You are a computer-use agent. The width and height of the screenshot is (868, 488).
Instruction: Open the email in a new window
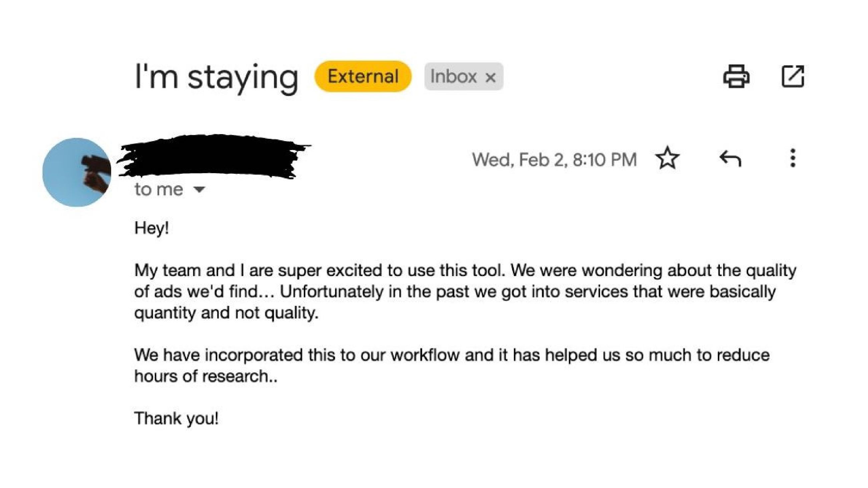[x=793, y=76]
